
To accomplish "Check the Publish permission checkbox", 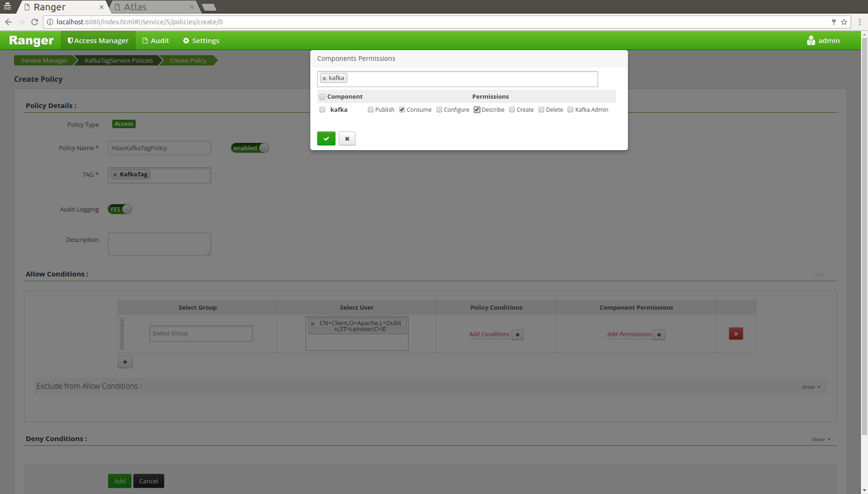I will tap(371, 110).
